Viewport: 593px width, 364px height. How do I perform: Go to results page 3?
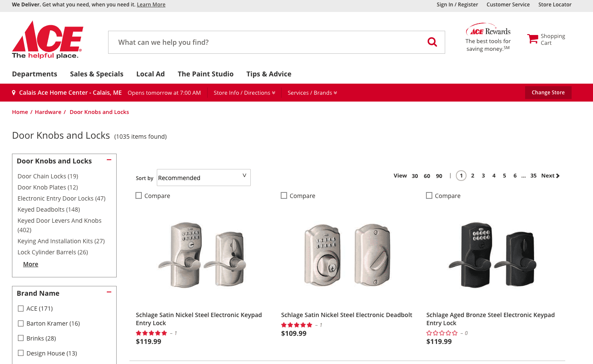click(483, 175)
